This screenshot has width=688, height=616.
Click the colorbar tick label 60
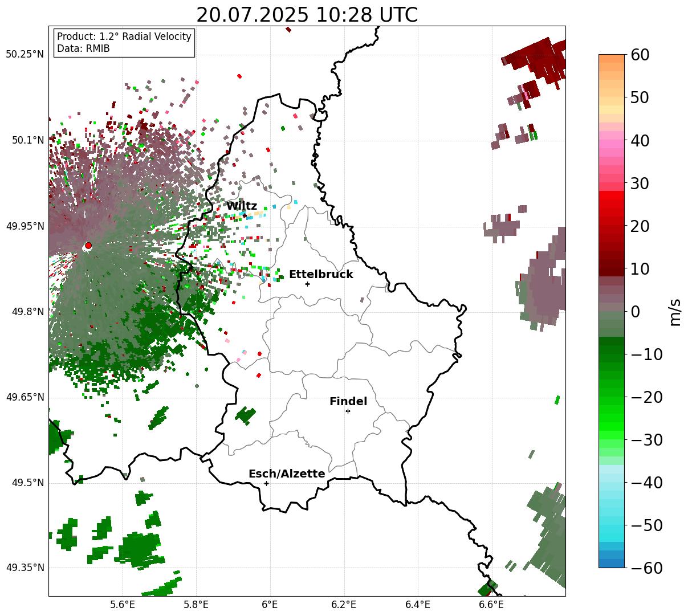tap(641, 55)
